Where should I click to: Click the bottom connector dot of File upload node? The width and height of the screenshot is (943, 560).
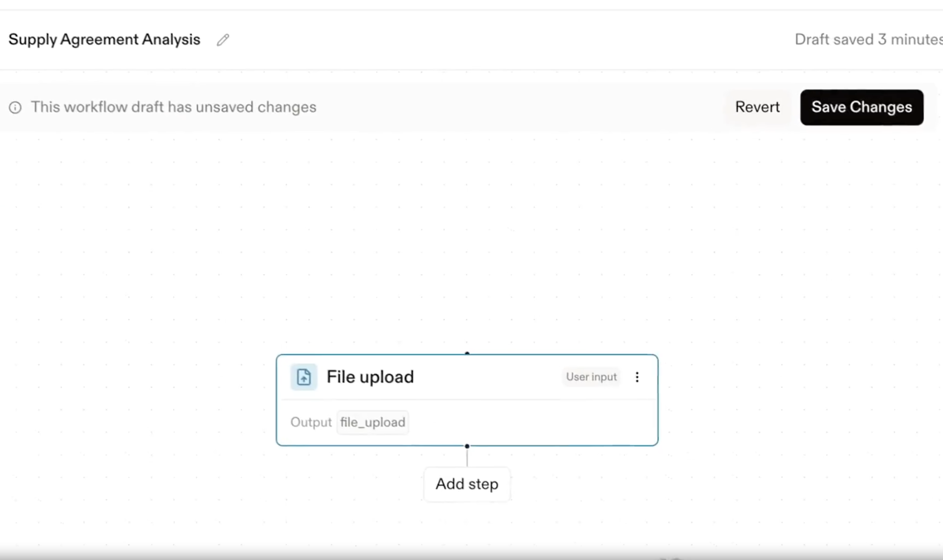(467, 446)
